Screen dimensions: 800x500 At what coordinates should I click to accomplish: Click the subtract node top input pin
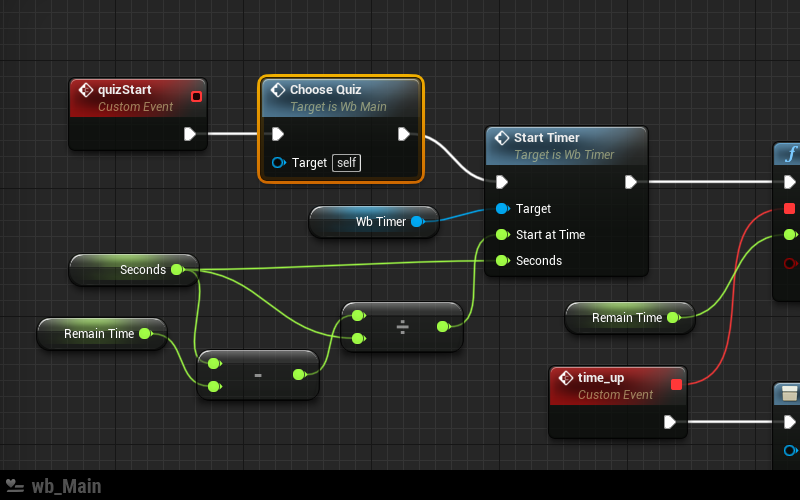(x=214, y=363)
